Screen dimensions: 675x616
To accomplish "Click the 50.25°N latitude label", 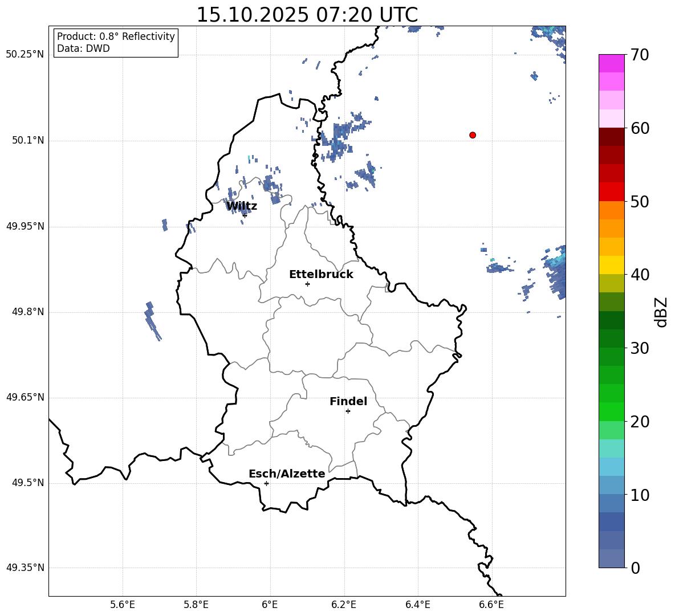I will [25, 55].
